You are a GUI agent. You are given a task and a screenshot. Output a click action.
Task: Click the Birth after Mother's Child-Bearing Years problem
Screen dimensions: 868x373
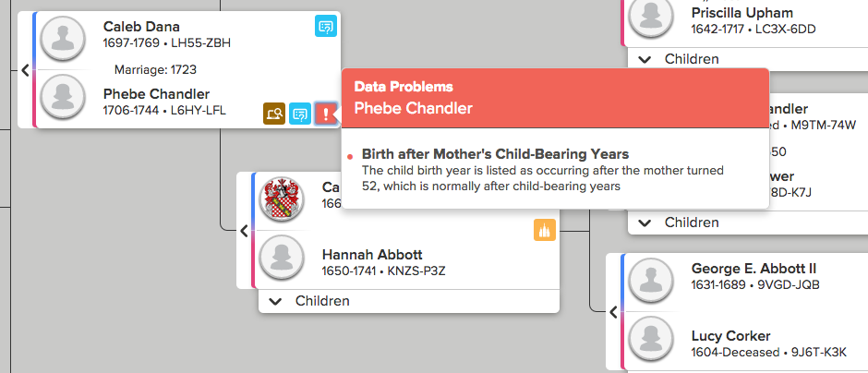[x=496, y=154]
